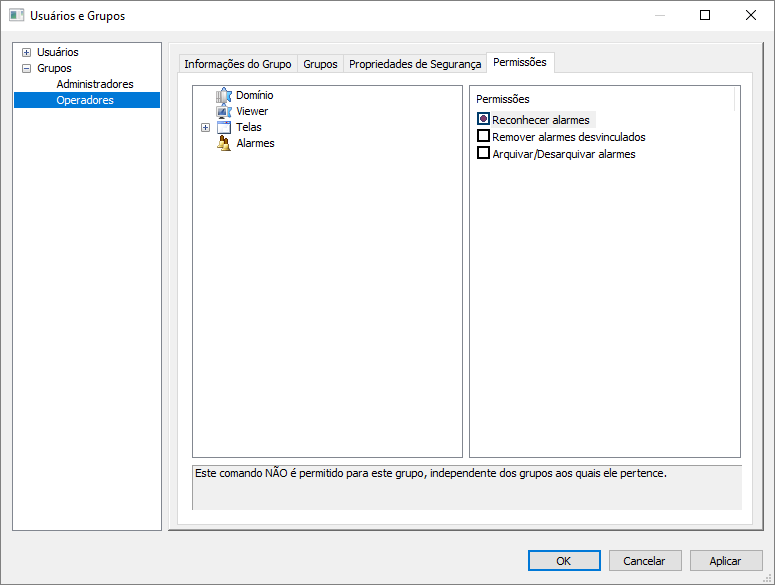Click the Telas screen icon

point(224,128)
